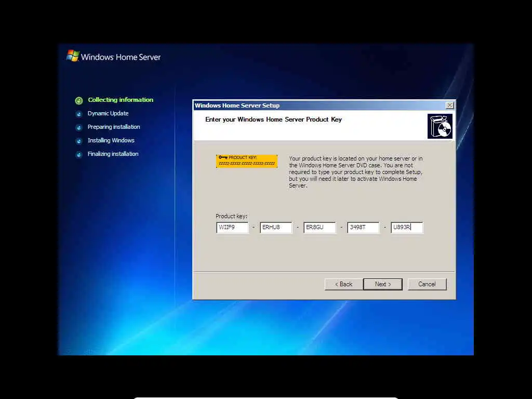Click the Installing Windows step bullet icon
Viewport: 532px width, 399px height.
79,141
